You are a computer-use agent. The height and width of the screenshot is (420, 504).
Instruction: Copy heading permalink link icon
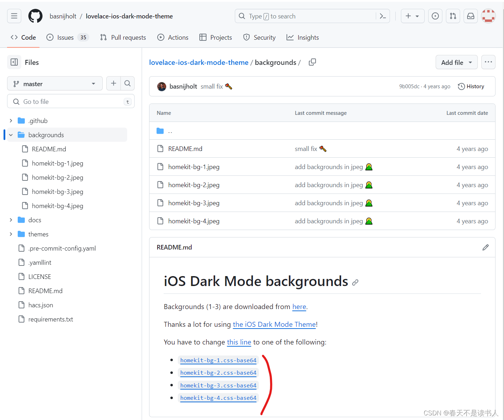355,282
